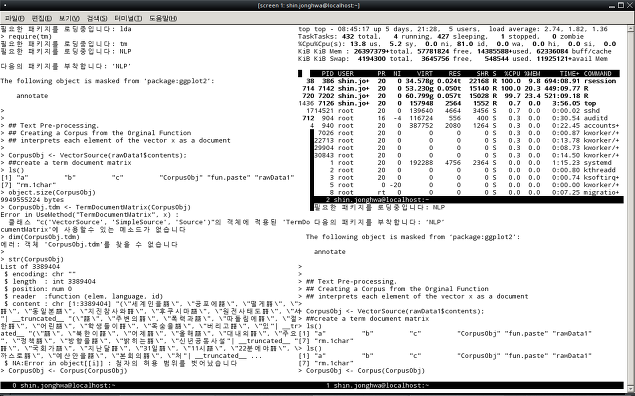Click 'Error in UseMethod' message line
635x396 pixels.
coord(89,215)
